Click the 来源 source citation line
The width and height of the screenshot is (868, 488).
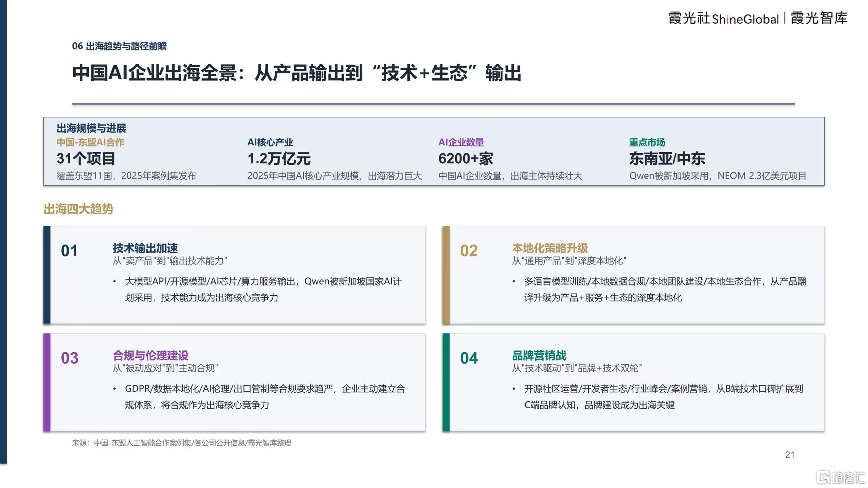coord(182,443)
